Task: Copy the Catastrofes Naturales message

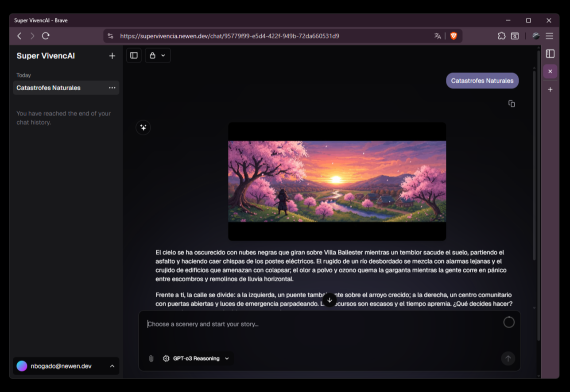Action: (x=512, y=104)
